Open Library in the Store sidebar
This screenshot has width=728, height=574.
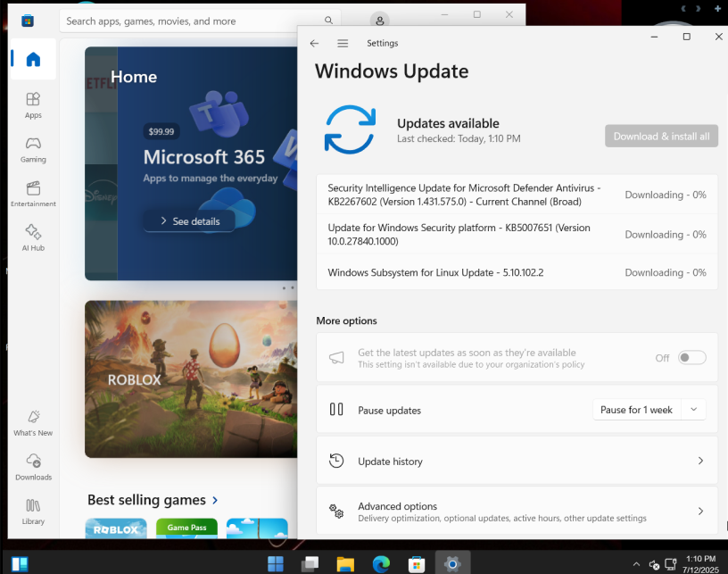tap(33, 512)
